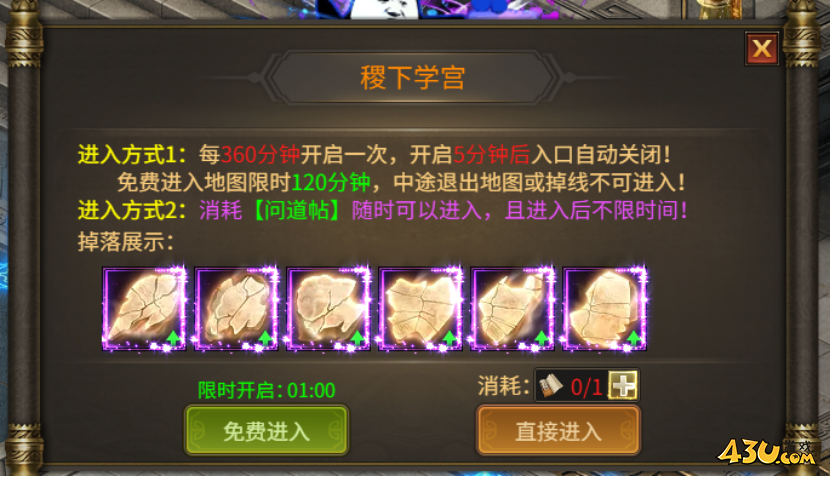The image size is (831, 477).
Task: Click the orange 直接进入 button
Action: [559, 430]
